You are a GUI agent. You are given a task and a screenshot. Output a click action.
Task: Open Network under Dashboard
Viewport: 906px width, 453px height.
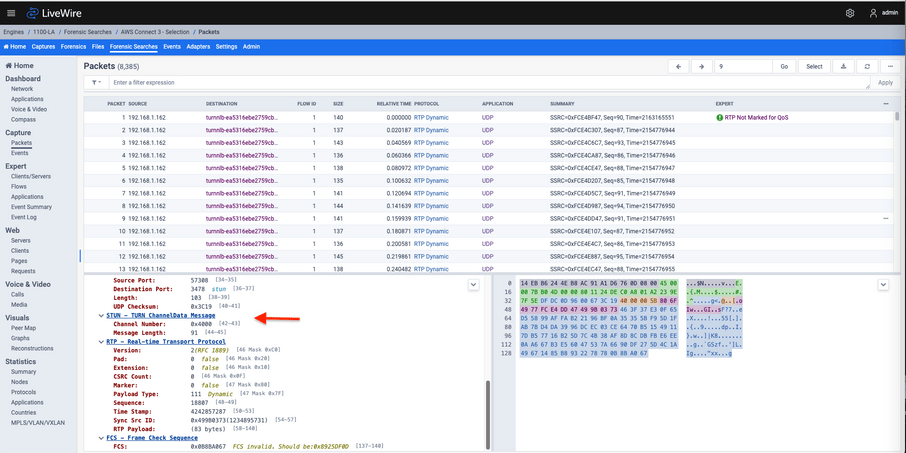pos(22,89)
